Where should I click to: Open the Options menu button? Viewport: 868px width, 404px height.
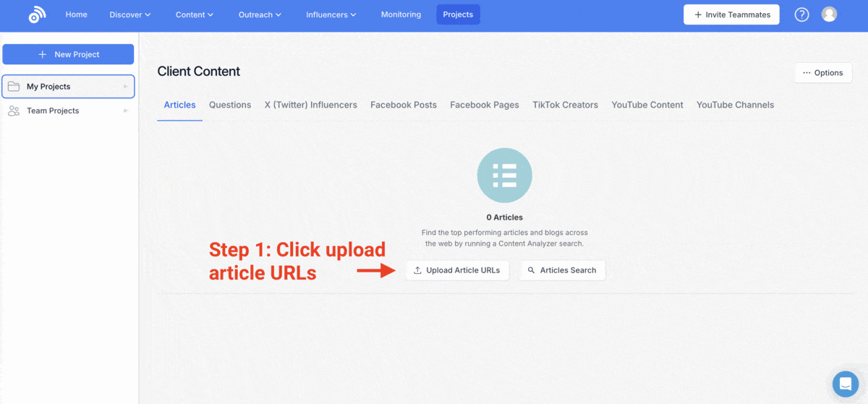[x=822, y=73]
